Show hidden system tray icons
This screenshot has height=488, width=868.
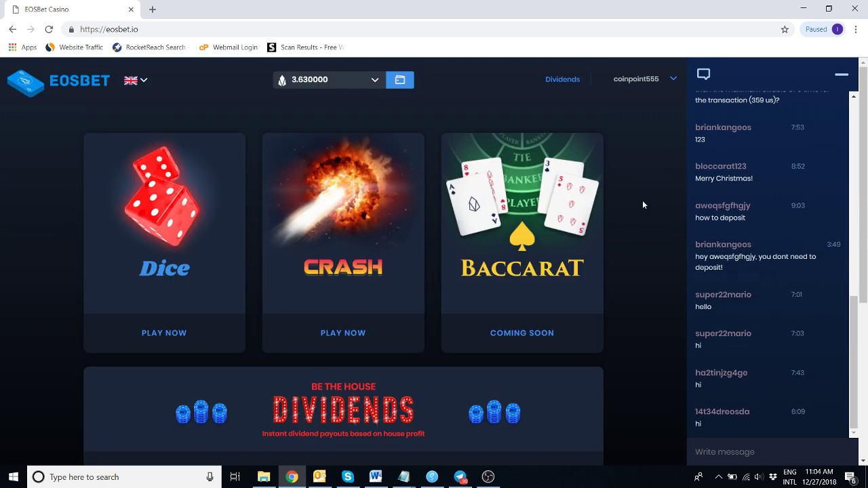point(718,477)
